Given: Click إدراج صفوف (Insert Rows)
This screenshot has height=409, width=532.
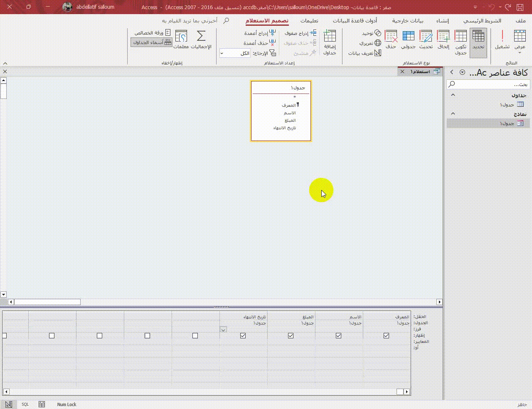Looking at the screenshot, I should point(300,33).
